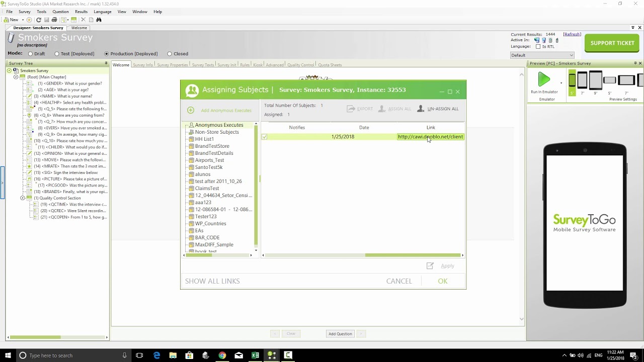Open the Default language dropdown
The height and width of the screenshot is (362, 644).
coord(572,55)
